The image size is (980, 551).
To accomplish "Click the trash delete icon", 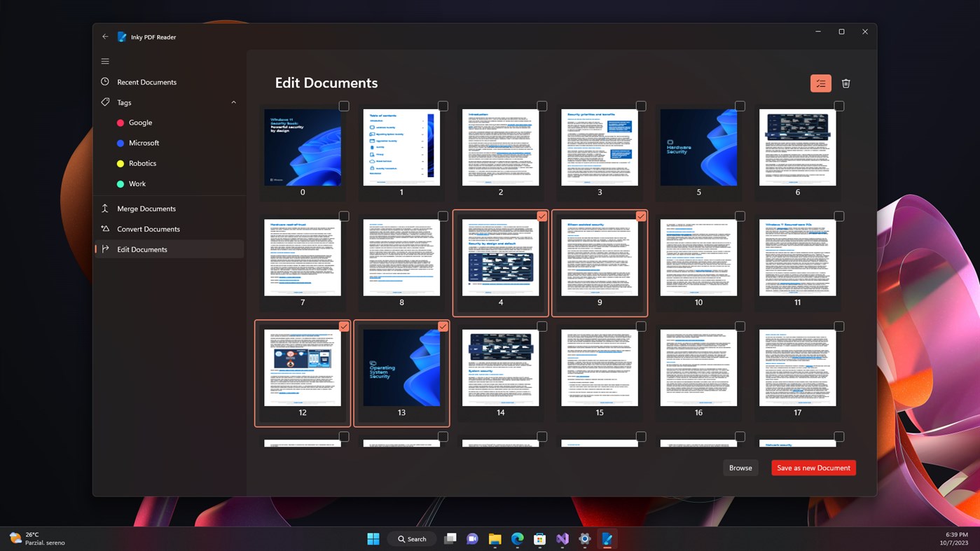I will coord(846,83).
